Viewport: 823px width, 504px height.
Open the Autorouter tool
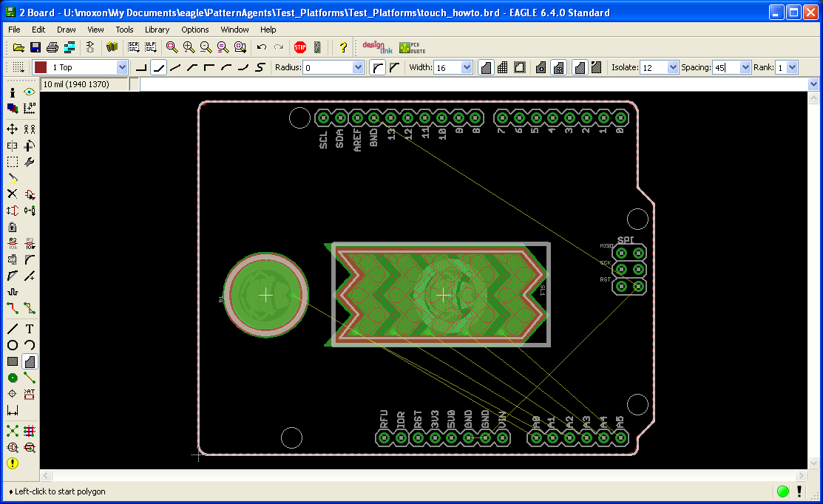coord(30,431)
